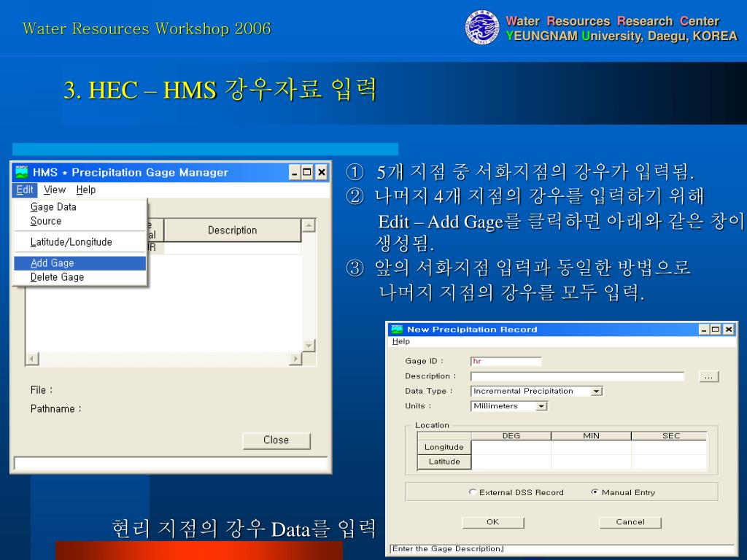Click gage table scroll left arrow
The width and height of the screenshot is (747, 560).
32,359
